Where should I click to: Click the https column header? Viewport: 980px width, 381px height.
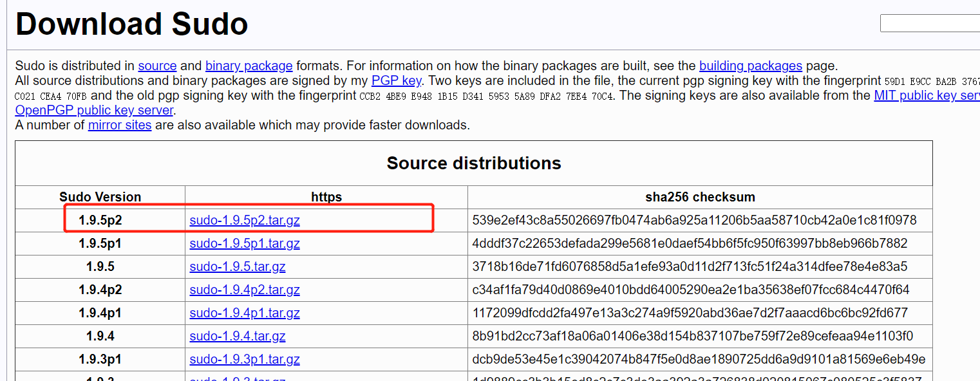326,197
